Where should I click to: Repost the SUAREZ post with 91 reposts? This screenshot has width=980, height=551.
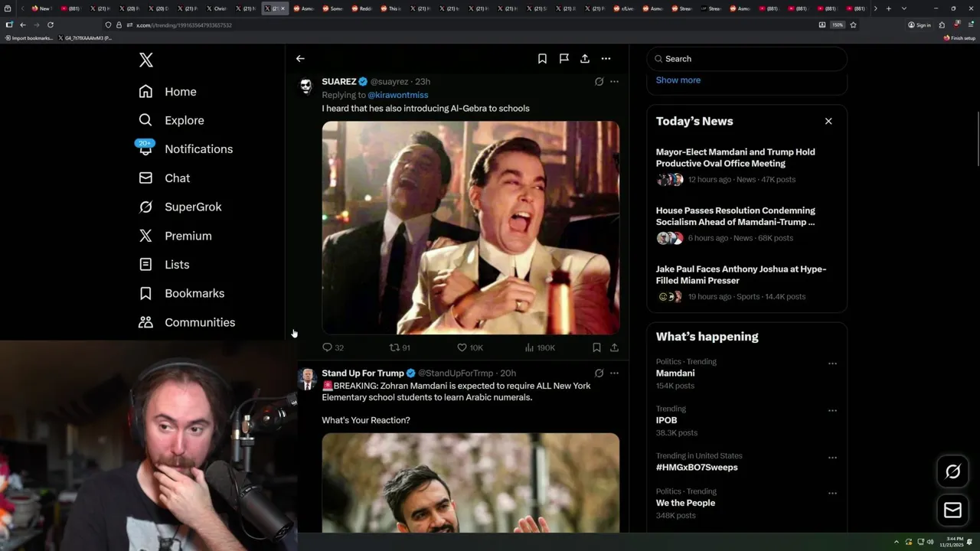[x=400, y=347]
